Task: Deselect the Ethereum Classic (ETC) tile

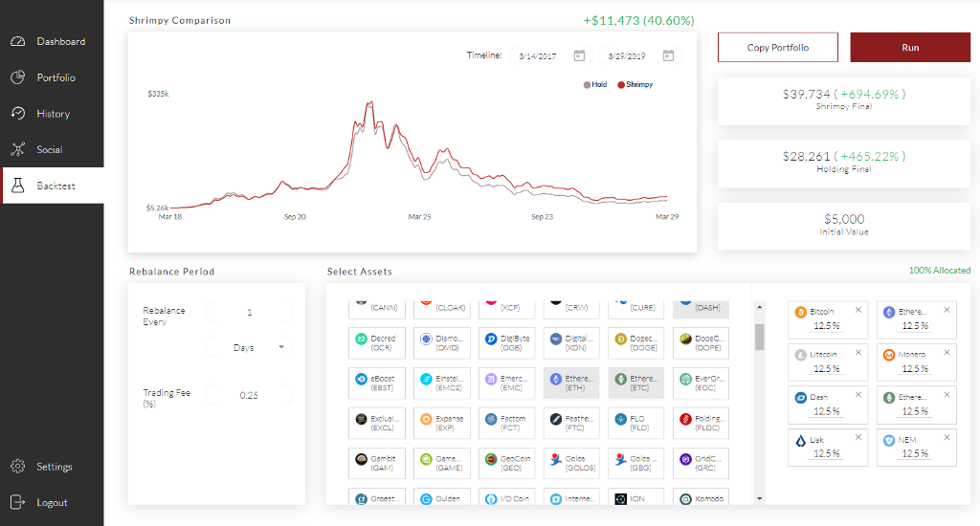Action: [x=636, y=383]
